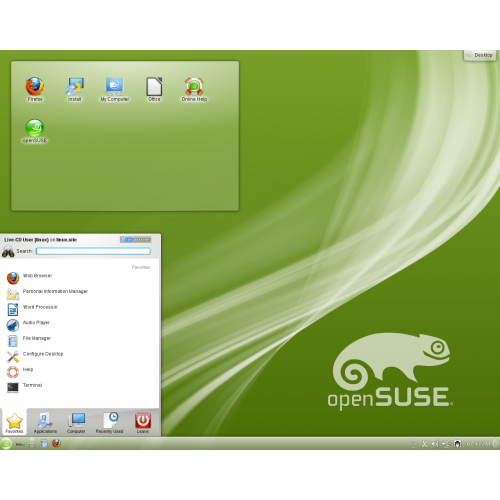500x500 pixels.
Task: Switch to the Leave tab
Action: [143, 422]
